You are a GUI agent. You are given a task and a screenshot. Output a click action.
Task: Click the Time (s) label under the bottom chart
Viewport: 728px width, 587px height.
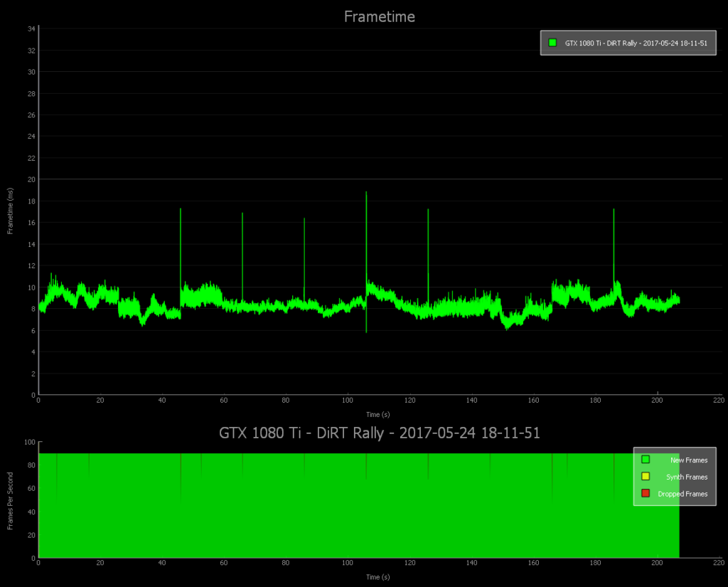pos(378,577)
